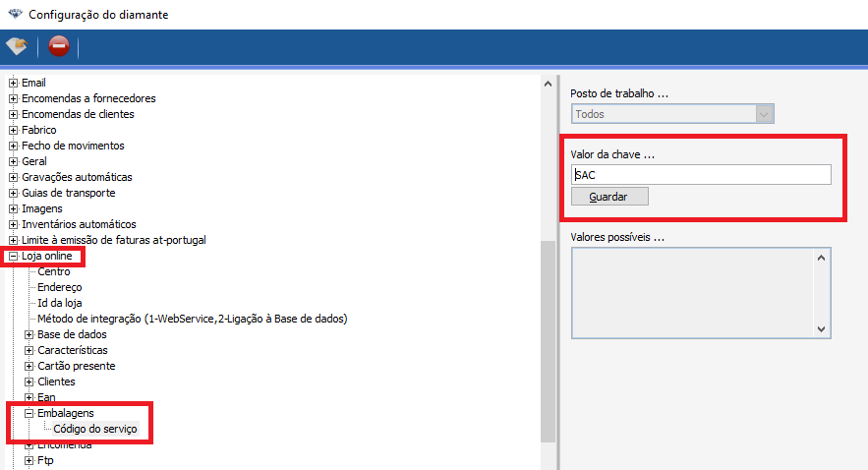Select the Endereço tree item

coord(60,287)
